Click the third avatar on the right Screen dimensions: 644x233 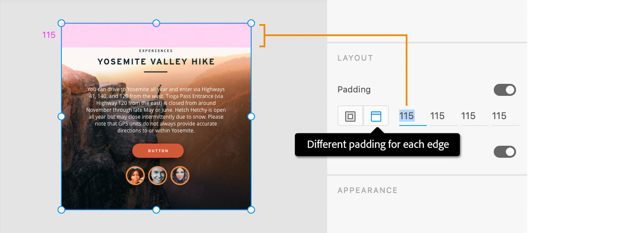[x=180, y=175]
